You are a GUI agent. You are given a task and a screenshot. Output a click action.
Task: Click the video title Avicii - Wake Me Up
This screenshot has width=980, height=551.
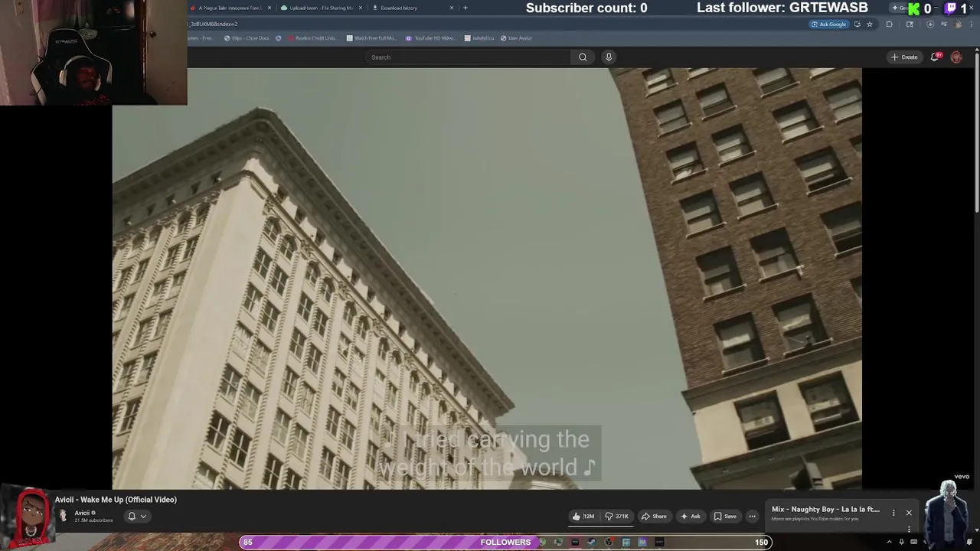(116, 500)
